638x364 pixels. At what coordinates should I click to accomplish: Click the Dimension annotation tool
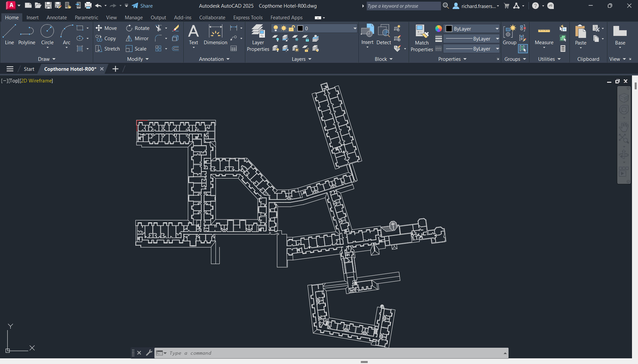pos(215,35)
